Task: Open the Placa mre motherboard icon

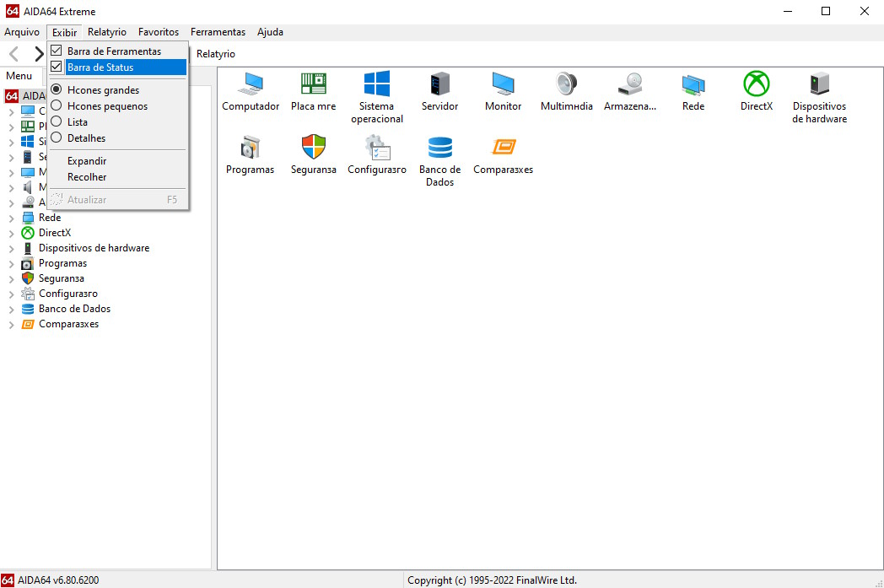Action: (x=314, y=84)
